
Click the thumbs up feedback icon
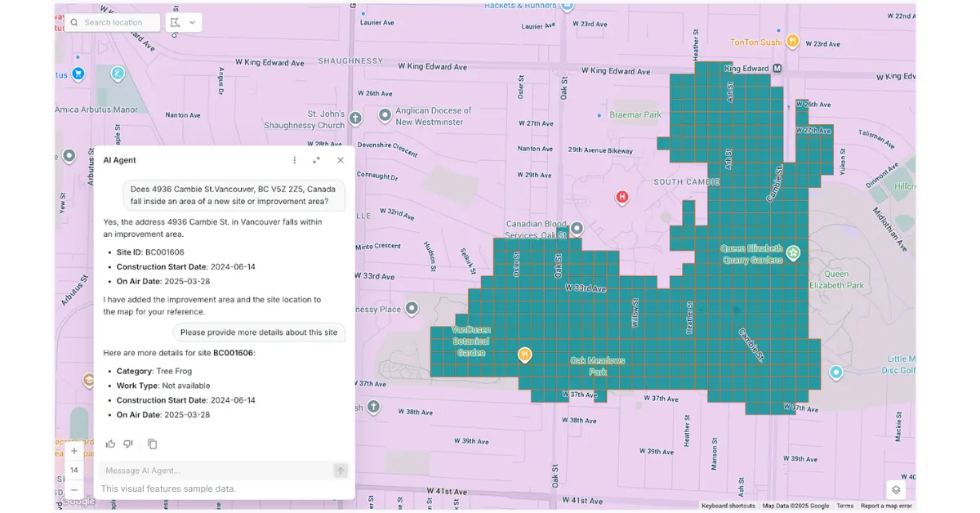coord(110,444)
